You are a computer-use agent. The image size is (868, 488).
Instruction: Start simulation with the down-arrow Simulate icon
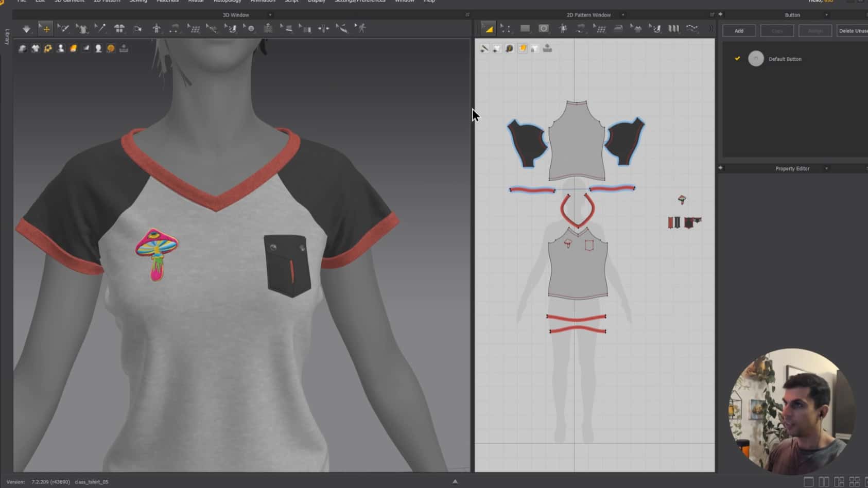click(x=26, y=29)
